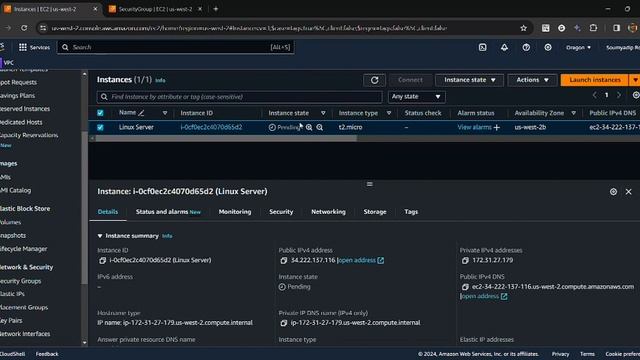This screenshot has width=640, height=360.
Task: Edit the Name column pencil icon
Action: coord(141,113)
